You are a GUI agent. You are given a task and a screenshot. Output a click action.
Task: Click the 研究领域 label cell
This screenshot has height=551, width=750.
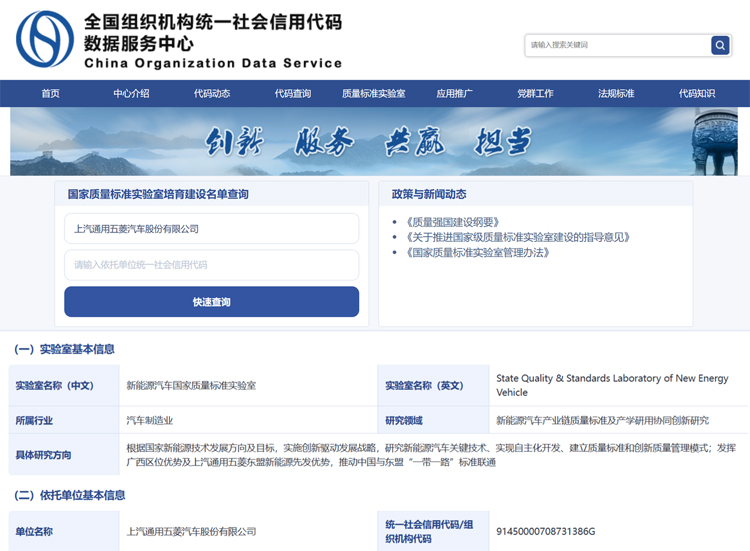click(x=433, y=420)
